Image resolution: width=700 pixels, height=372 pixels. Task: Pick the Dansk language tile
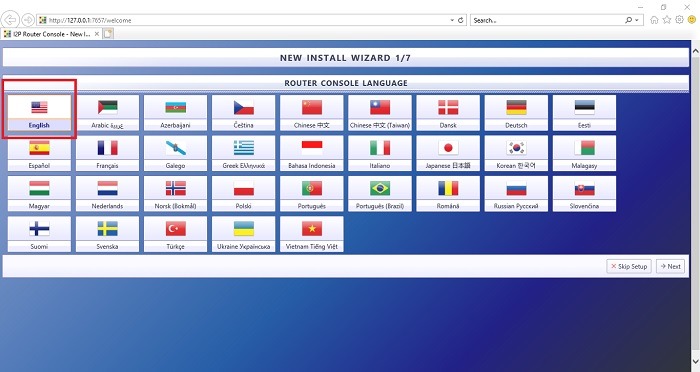pos(448,113)
